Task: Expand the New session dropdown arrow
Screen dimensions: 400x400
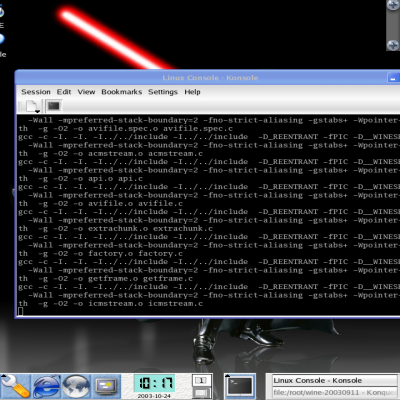Action: (38, 111)
